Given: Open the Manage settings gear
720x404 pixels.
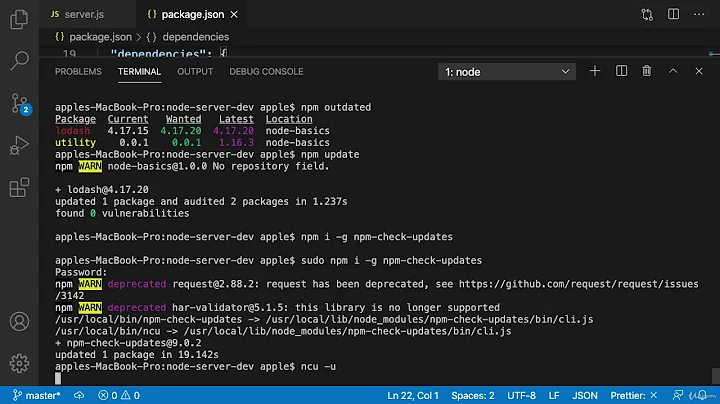Looking at the screenshot, I should tap(19, 363).
